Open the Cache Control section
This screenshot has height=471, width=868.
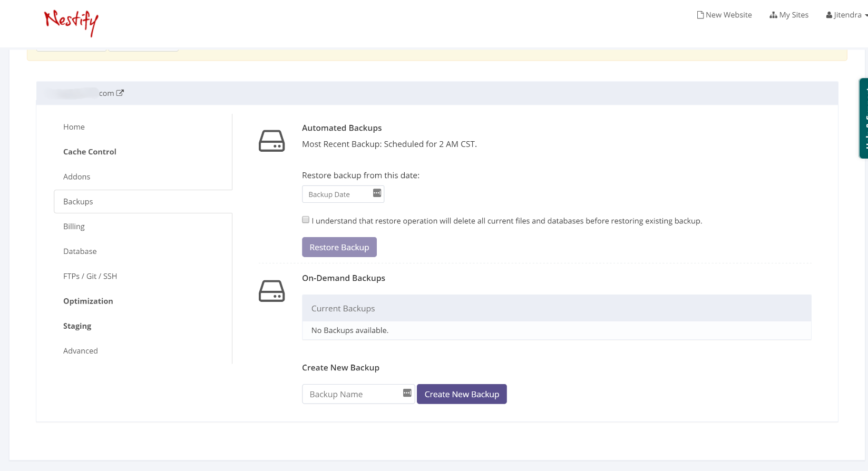tap(90, 152)
